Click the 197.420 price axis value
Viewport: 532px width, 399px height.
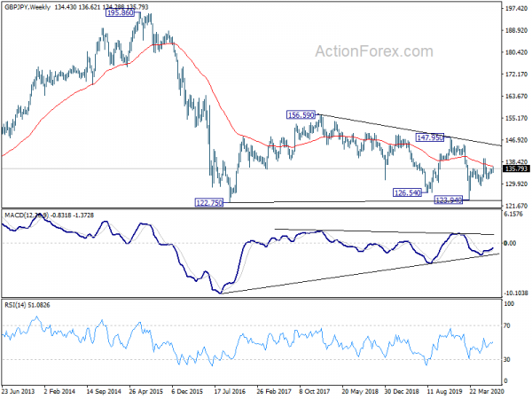coord(514,9)
